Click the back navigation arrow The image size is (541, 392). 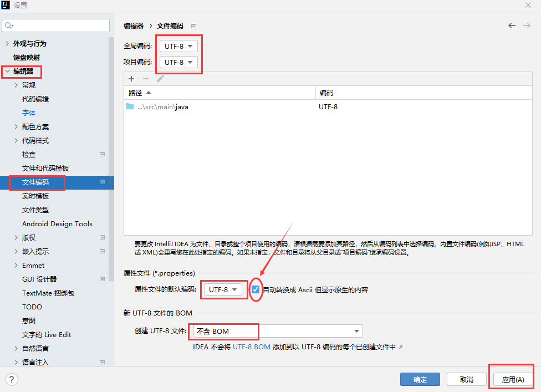click(512, 26)
